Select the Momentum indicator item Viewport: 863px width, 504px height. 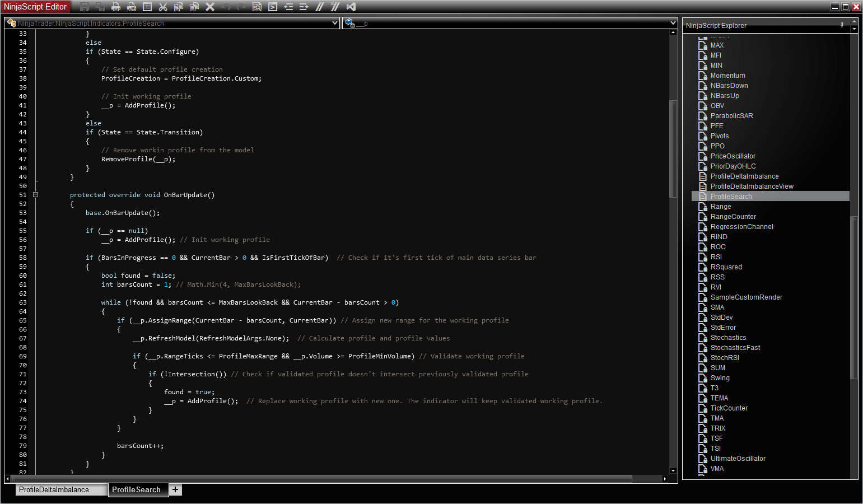[727, 75]
